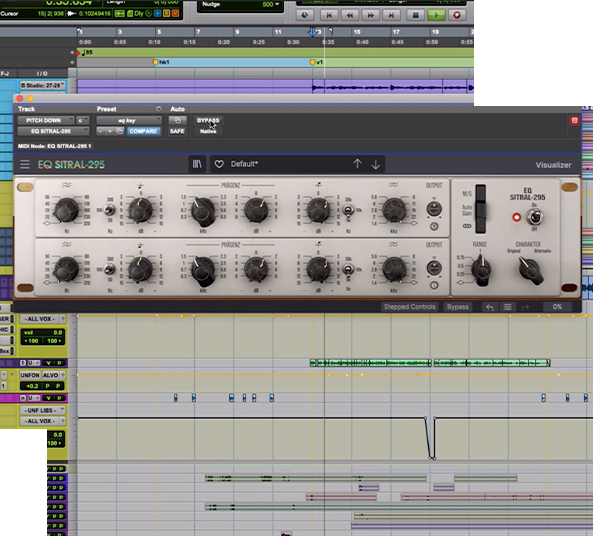
Task: Click the undo arrow in plugin footer
Action: (x=490, y=307)
